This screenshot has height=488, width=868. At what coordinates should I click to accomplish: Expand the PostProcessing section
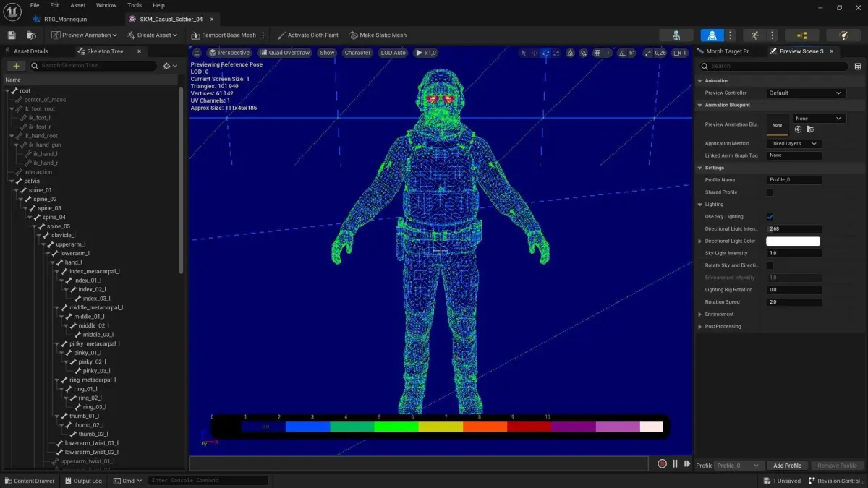pos(699,327)
